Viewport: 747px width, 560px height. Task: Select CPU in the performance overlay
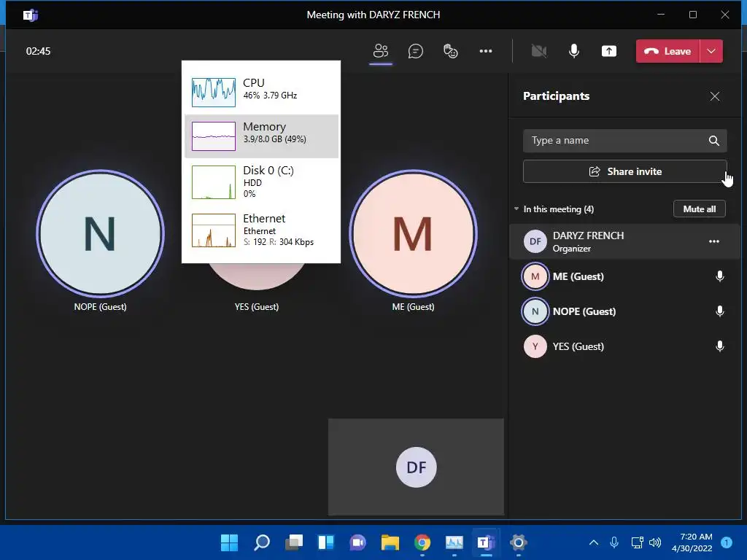[x=261, y=93]
